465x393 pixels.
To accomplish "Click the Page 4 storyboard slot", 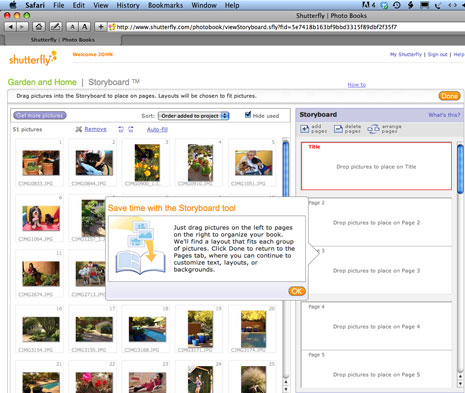I will pyautogui.click(x=376, y=326).
